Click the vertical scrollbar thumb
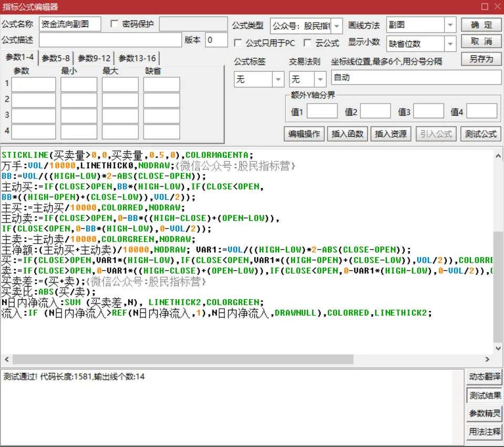The height and width of the screenshot is (447, 504). pos(498,287)
